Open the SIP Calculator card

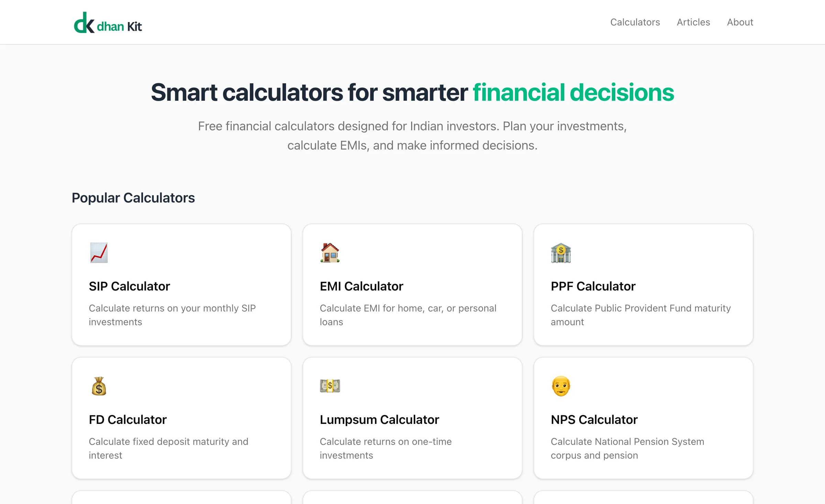point(181,285)
